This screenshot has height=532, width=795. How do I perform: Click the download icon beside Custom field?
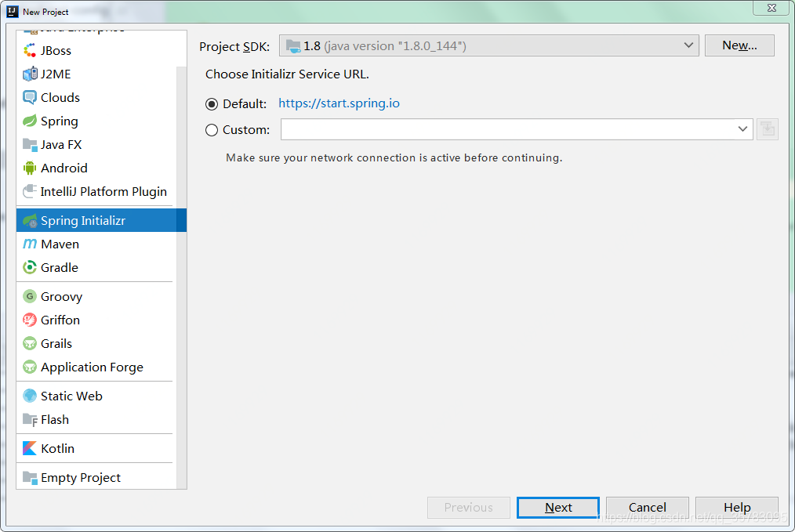[x=768, y=129]
